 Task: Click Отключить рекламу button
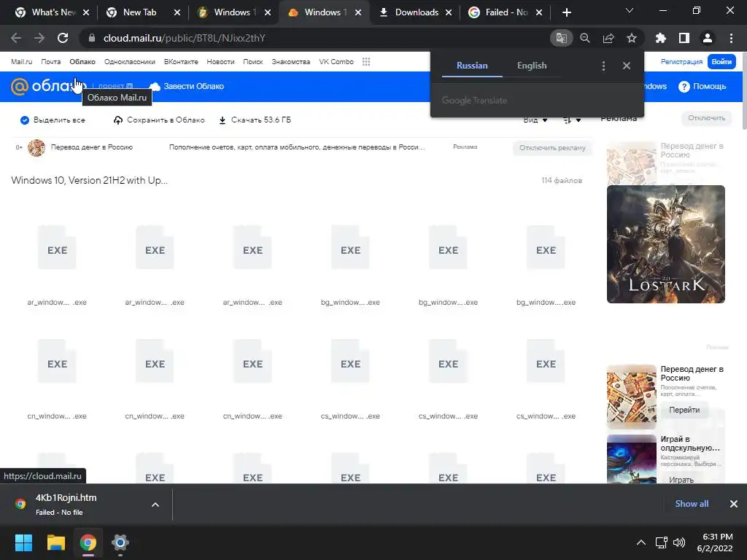click(552, 147)
